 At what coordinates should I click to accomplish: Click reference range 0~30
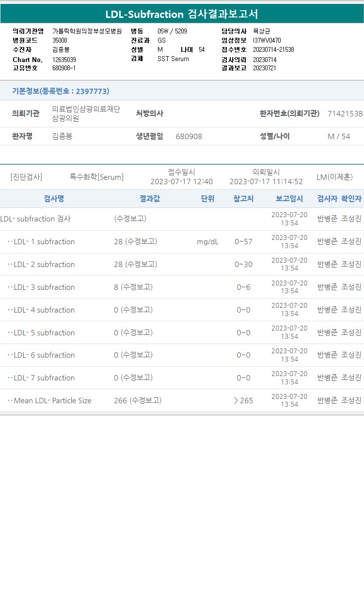click(243, 264)
